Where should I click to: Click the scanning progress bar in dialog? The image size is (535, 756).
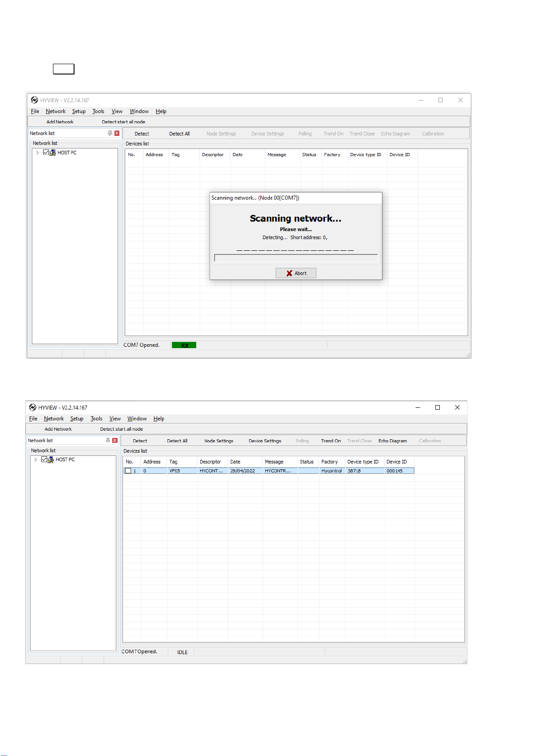point(296,258)
